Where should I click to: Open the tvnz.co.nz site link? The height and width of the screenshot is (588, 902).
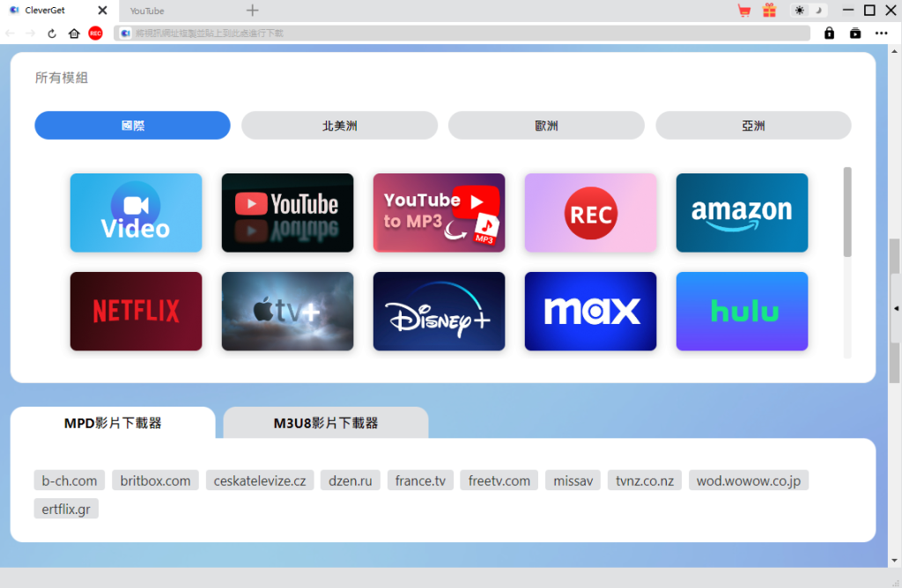(645, 481)
